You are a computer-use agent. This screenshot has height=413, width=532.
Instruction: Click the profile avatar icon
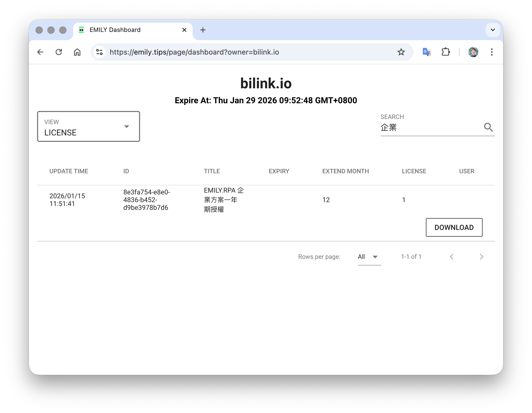pos(473,52)
